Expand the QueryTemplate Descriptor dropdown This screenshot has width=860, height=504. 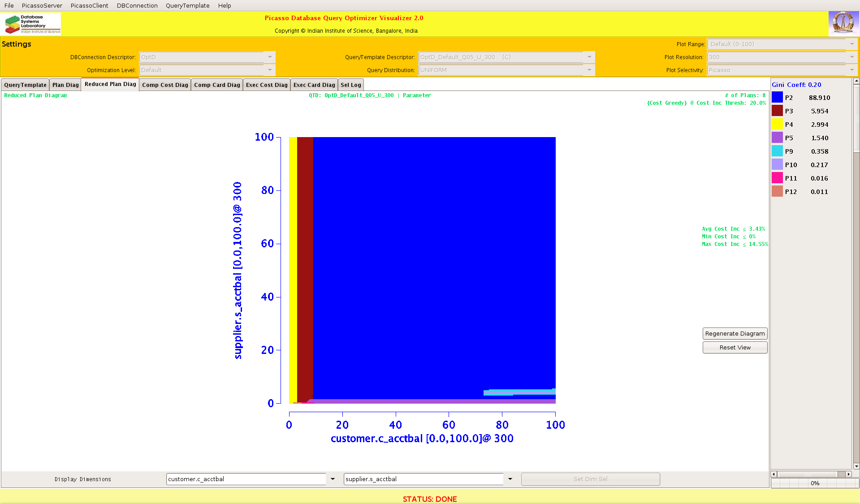coord(589,57)
